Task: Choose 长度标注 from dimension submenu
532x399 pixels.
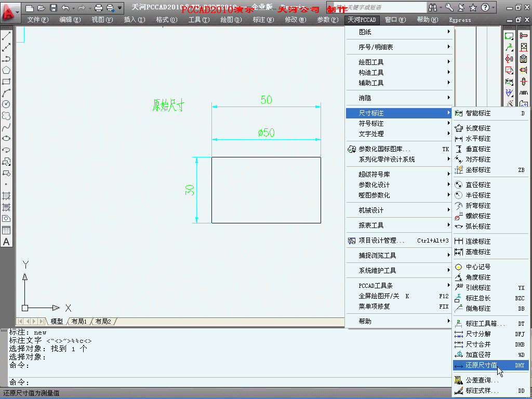Action: (490, 128)
